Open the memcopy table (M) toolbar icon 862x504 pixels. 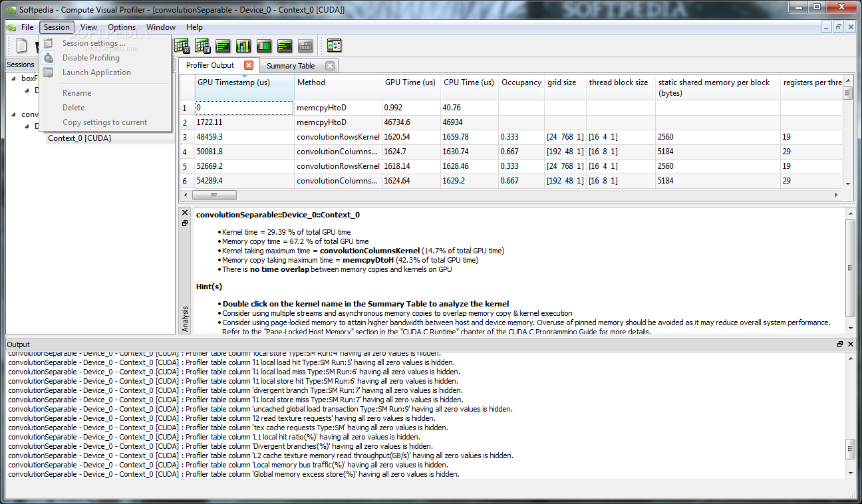point(203,46)
